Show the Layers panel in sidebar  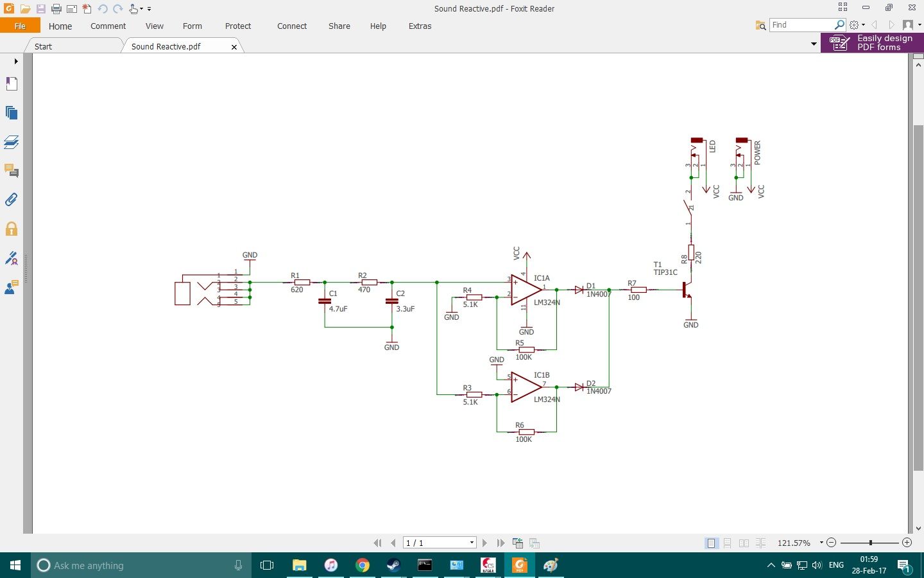[11, 142]
